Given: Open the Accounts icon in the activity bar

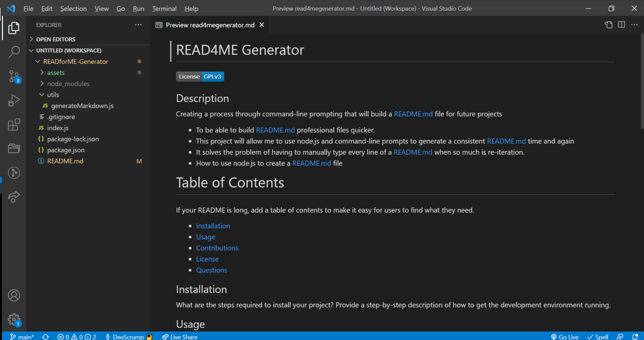Looking at the screenshot, I should (x=14, y=295).
